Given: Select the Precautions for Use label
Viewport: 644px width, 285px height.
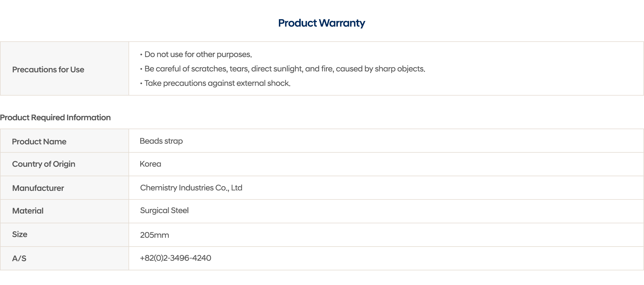Looking at the screenshot, I should tap(48, 69).
